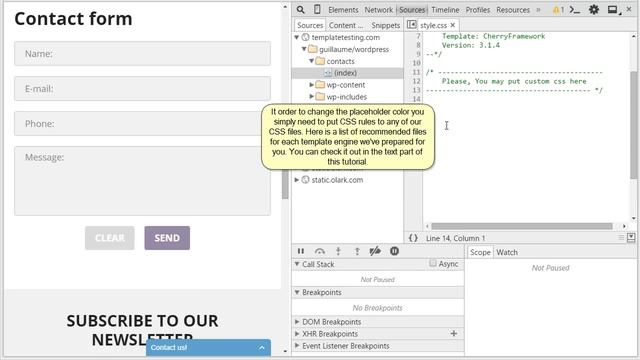Collapse the templatetesting.com tree node

[297, 37]
